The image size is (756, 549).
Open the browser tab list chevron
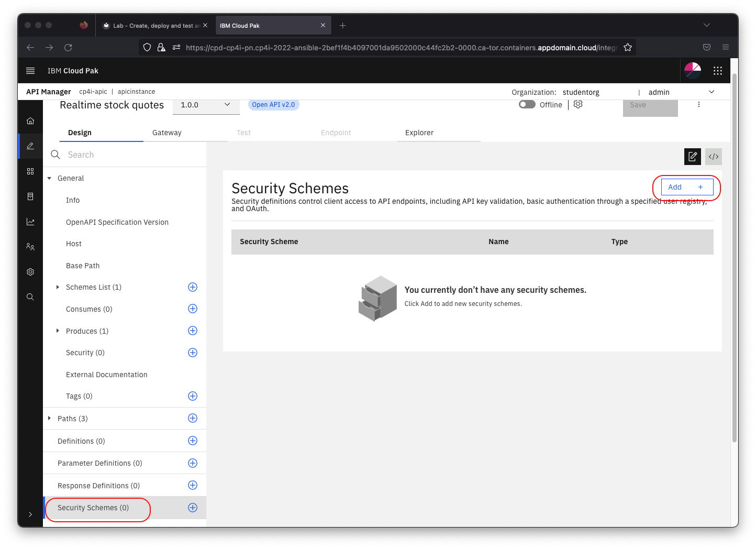[x=707, y=25]
